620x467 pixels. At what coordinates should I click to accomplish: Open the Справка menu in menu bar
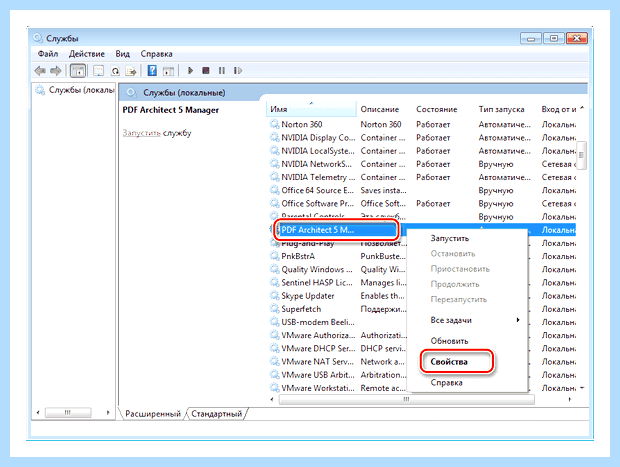157,54
